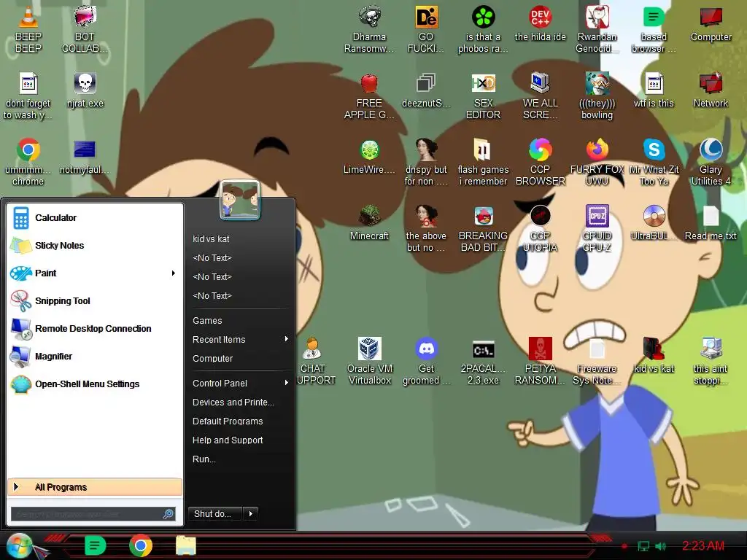Expand All Programs list

tap(95, 487)
